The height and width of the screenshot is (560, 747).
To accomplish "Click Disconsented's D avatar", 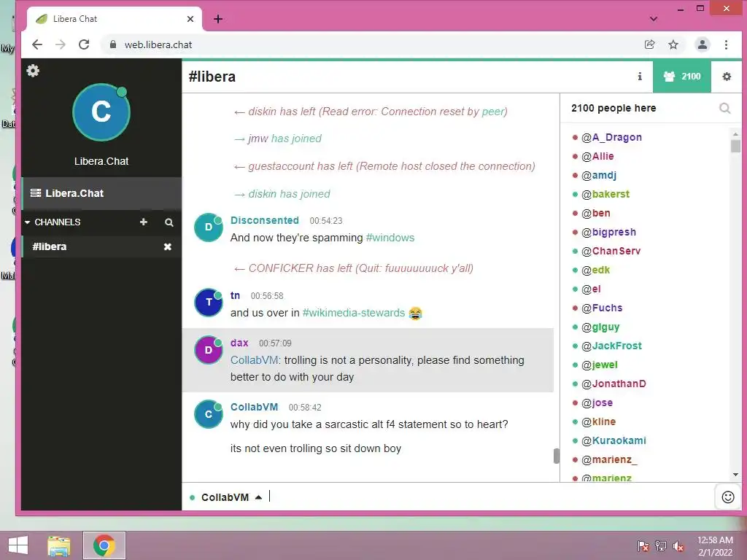I will (209, 227).
